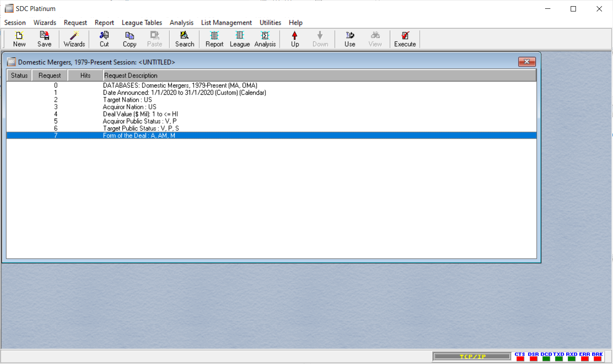613x364 pixels.
Task: Close the Domestic Mergers session window
Action: 527,62
